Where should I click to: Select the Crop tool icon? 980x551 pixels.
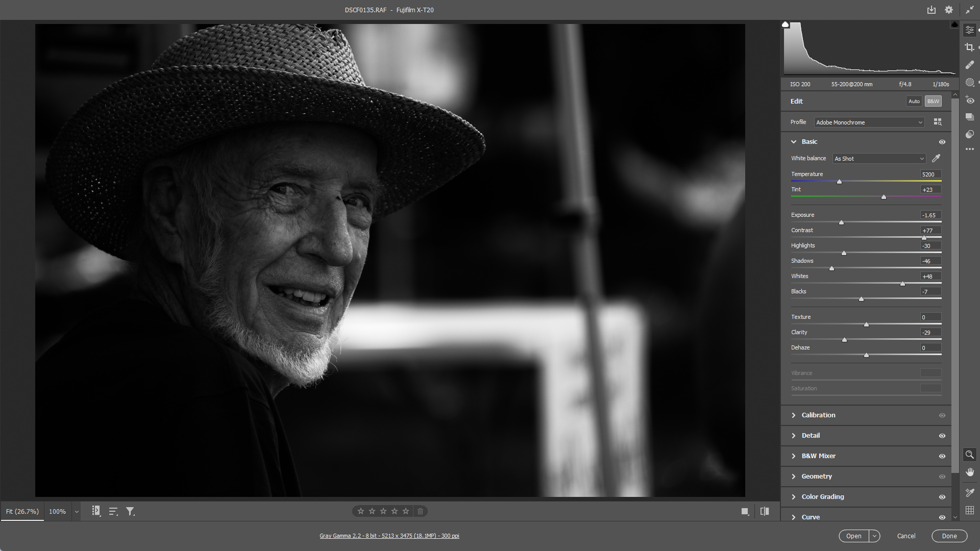tap(969, 47)
